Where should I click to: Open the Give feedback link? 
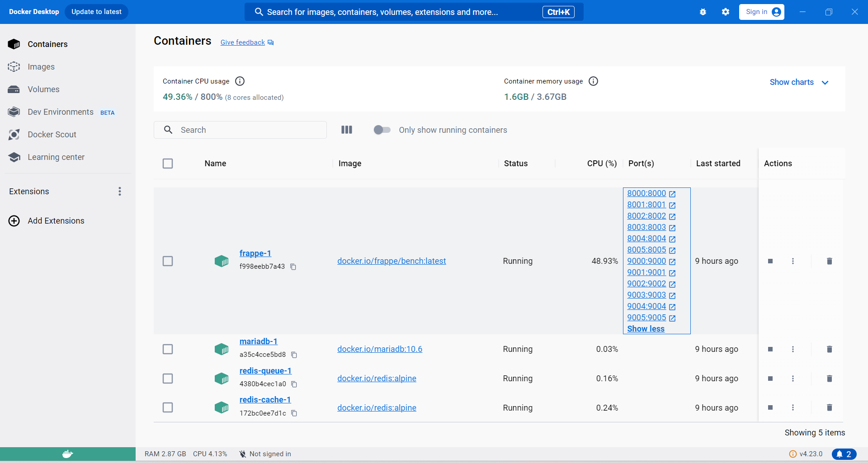click(x=243, y=42)
